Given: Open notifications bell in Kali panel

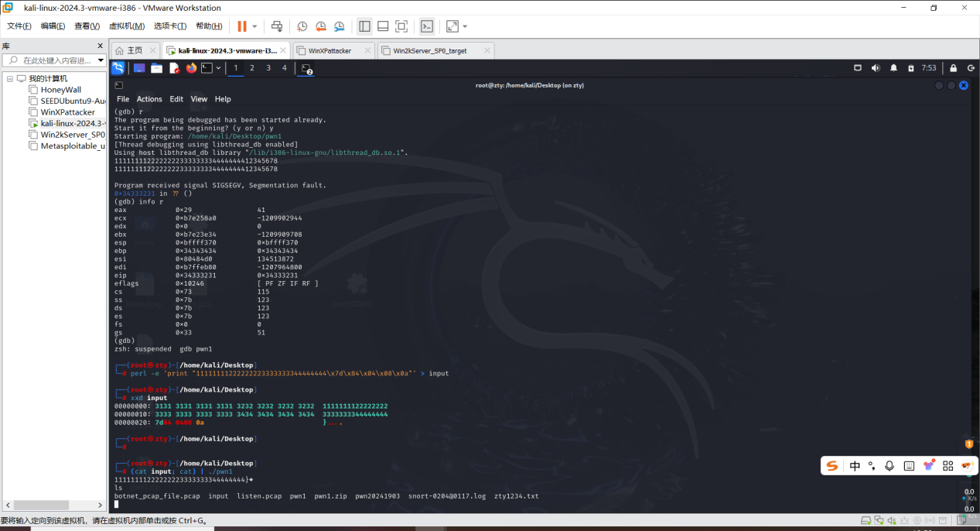Looking at the screenshot, I should 894,68.
